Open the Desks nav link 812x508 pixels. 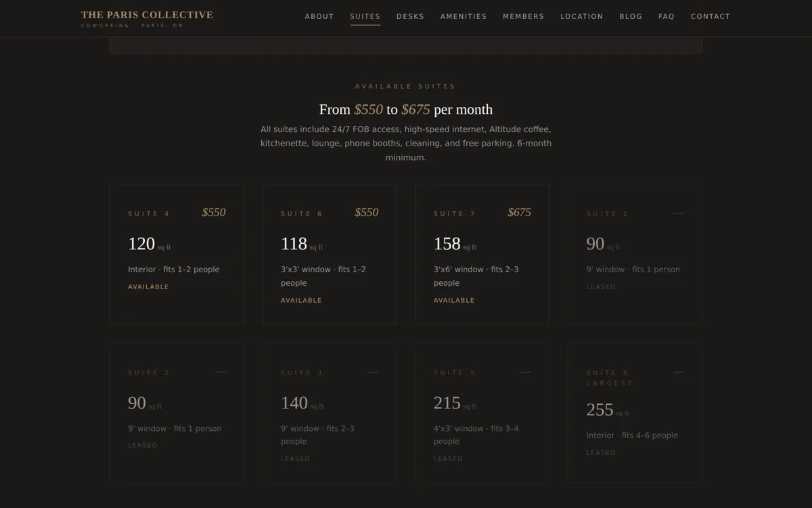410,16
